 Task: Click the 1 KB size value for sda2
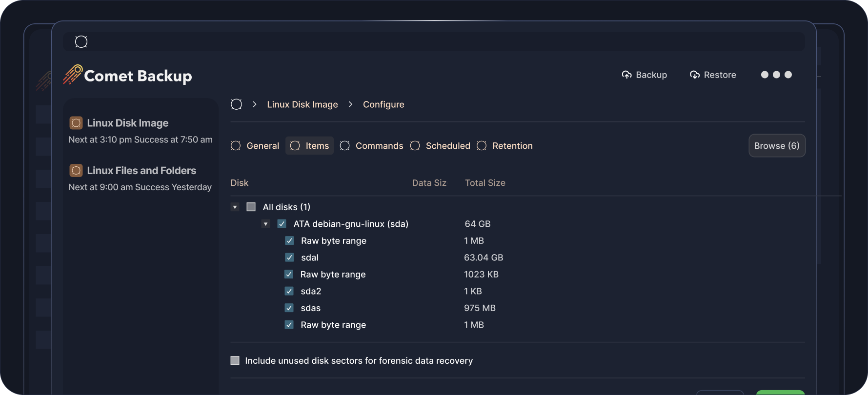pyautogui.click(x=473, y=291)
